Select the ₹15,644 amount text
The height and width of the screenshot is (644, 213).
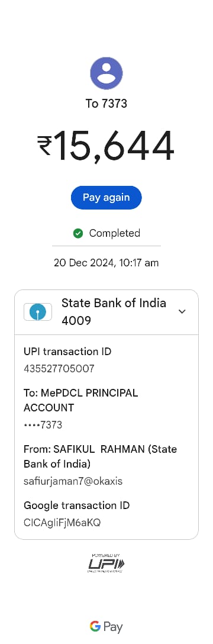click(x=106, y=146)
